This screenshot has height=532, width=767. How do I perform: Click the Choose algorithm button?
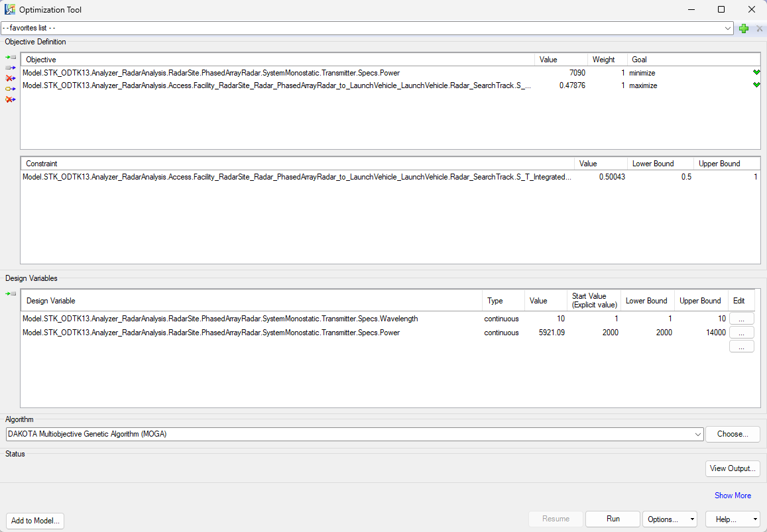click(732, 435)
